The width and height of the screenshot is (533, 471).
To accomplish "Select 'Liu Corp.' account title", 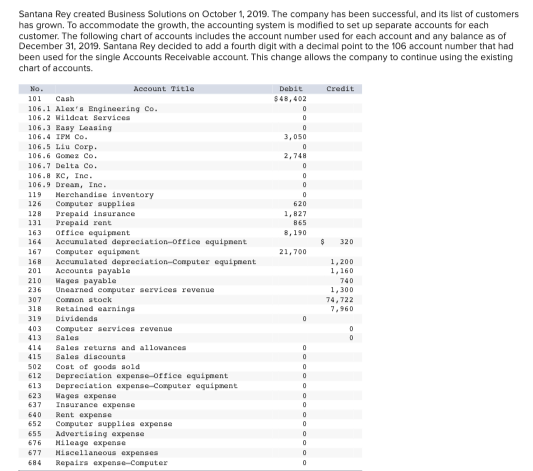I will (x=76, y=147).
